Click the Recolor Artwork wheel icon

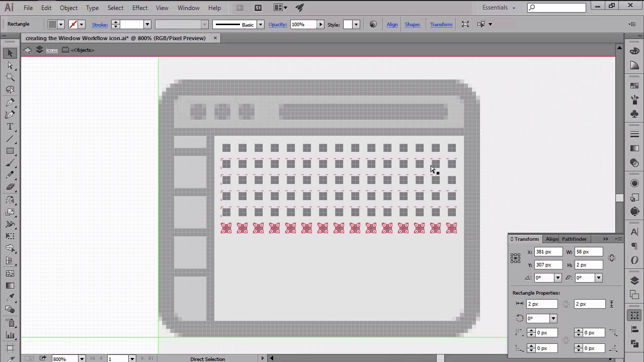pyautogui.click(x=373, y=24)
